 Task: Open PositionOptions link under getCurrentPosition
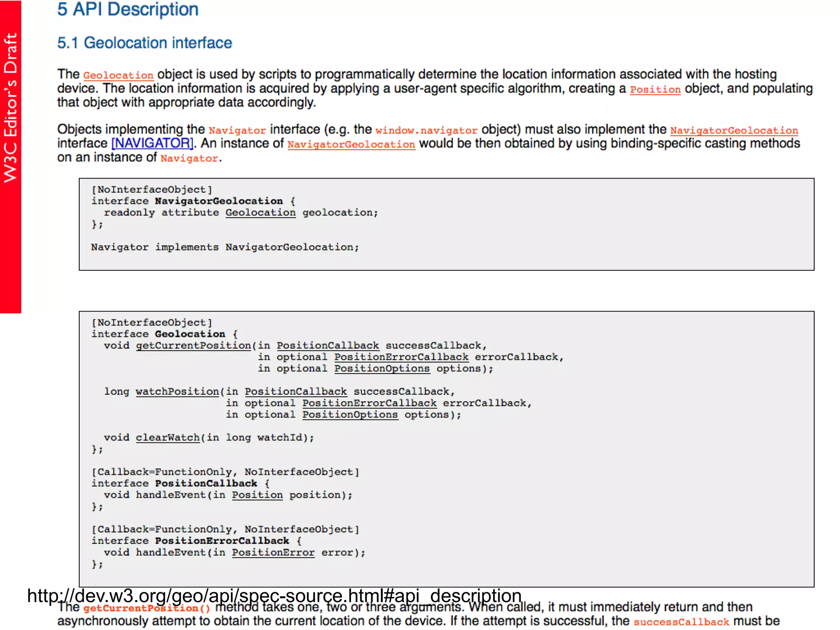point(382,369)
